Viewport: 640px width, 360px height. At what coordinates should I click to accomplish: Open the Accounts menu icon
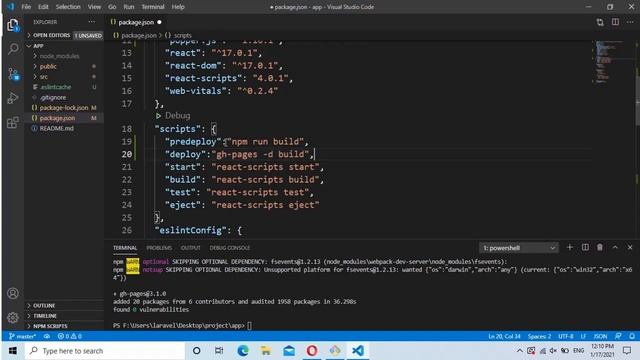tap(13, 293)
